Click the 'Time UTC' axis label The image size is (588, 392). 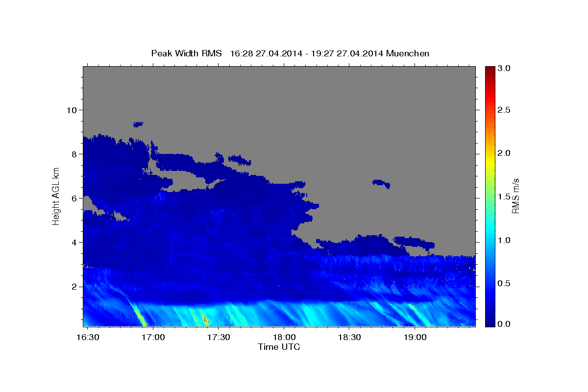tap(279, 347)
